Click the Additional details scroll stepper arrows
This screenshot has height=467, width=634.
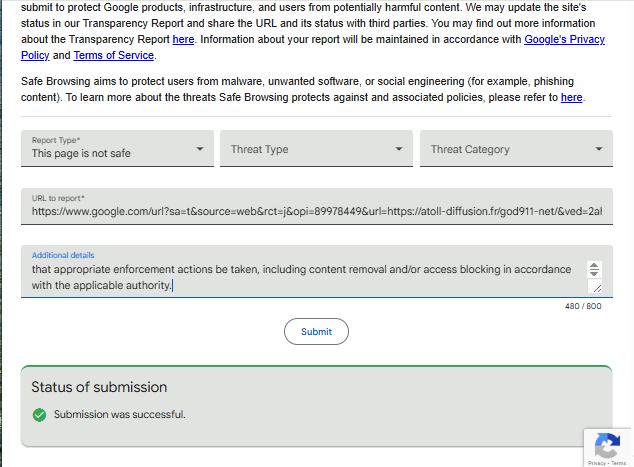pos(594,269)
